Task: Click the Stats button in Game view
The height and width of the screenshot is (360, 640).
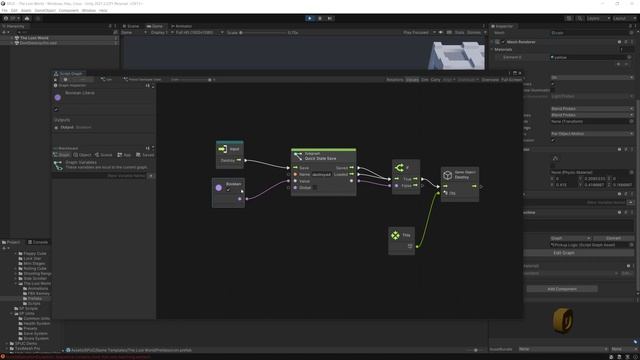Action: [x=459, y=33]
